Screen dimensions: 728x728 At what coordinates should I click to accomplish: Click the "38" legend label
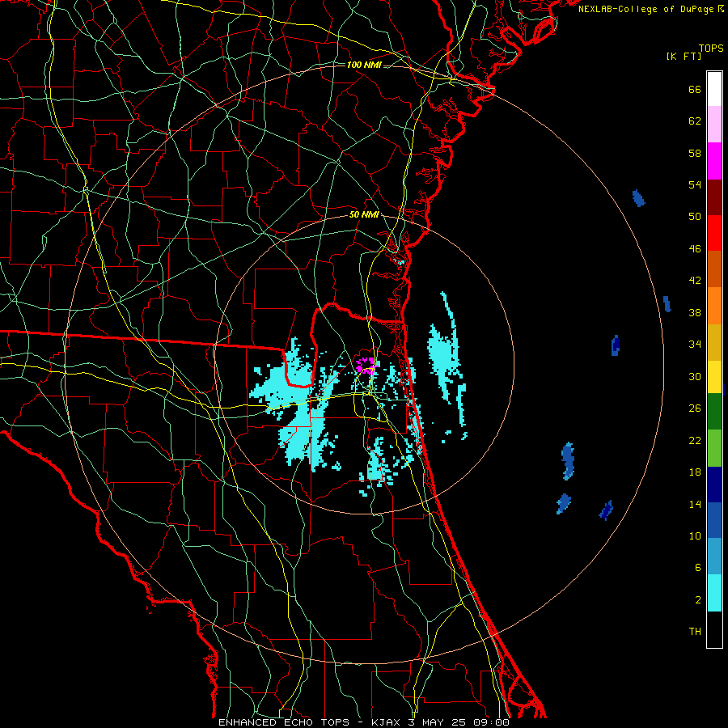pos(695,312)
